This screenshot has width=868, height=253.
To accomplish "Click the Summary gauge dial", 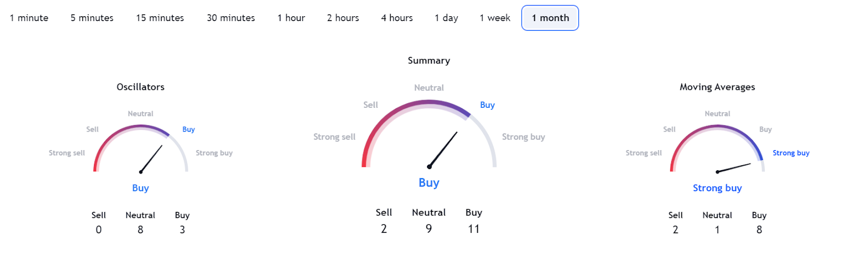I will (x=429, y=134).
